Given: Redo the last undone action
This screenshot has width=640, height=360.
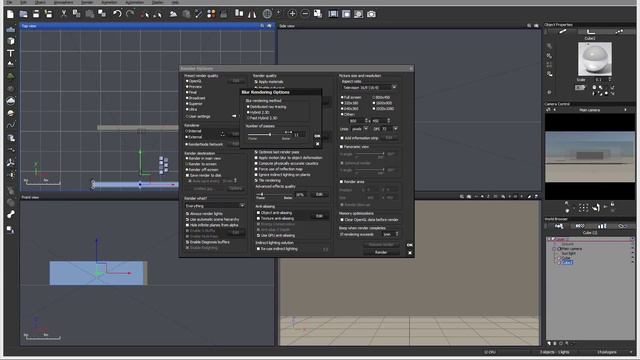Looking at the screenshot, I should click(x=130, y=14).
